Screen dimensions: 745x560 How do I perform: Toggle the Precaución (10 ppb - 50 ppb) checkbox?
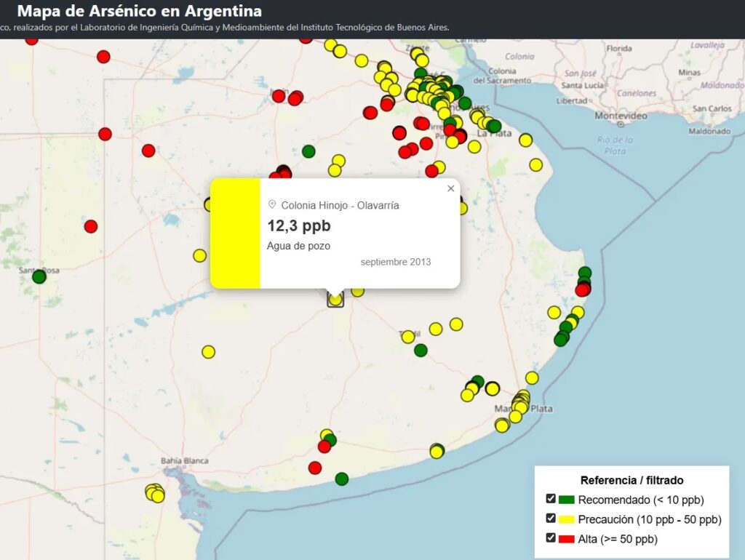551,519
